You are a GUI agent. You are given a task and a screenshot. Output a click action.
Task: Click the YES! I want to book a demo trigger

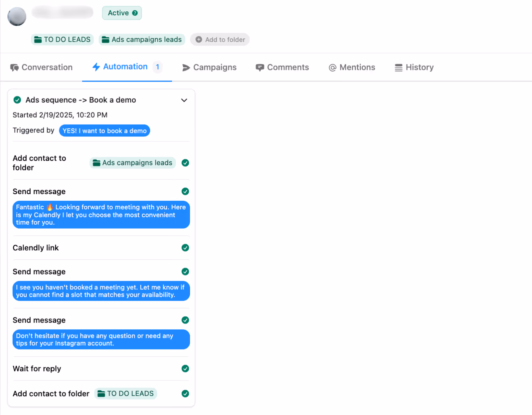pos(104,131)
